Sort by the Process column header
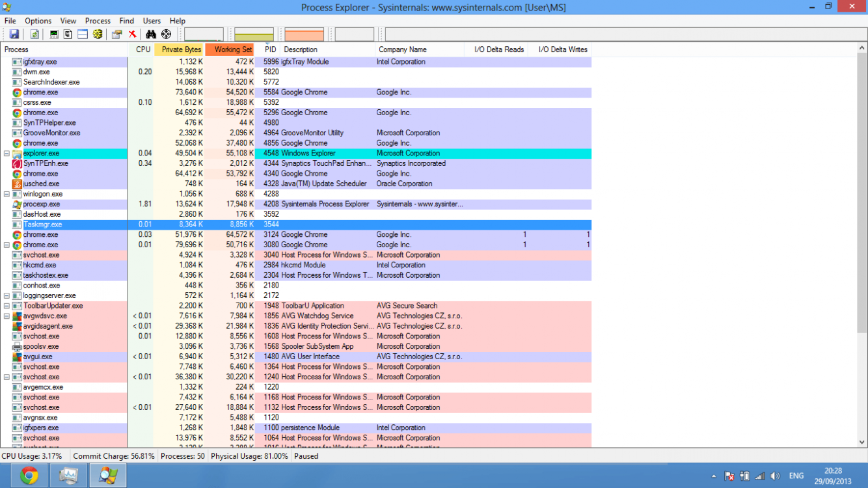The image size is (868, 488). point(64,49)
